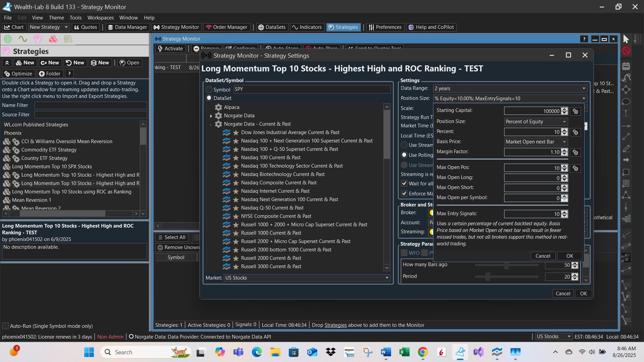Image resolution: width=644 pixels, height=362 pixels.
Task: Open the View menu
Action: (37, 18)
